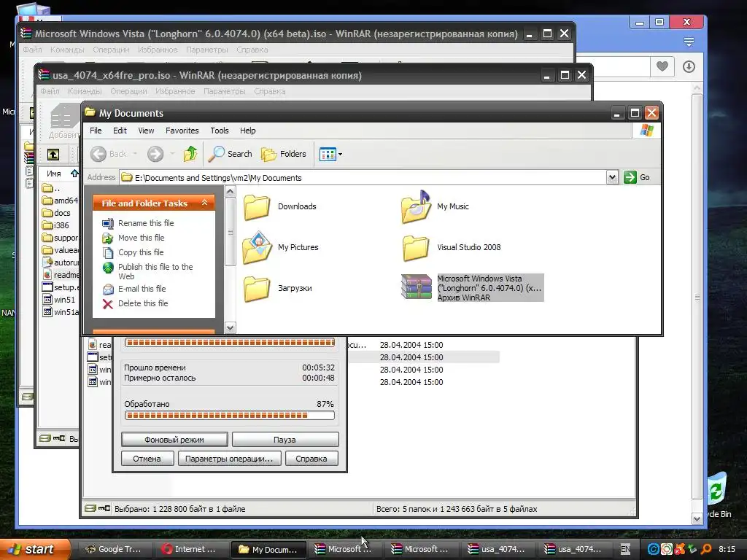The height and width of the screenshot is (560, 747).
Task: Click Параметры операции... button
Action: click(x=229, y=459)
